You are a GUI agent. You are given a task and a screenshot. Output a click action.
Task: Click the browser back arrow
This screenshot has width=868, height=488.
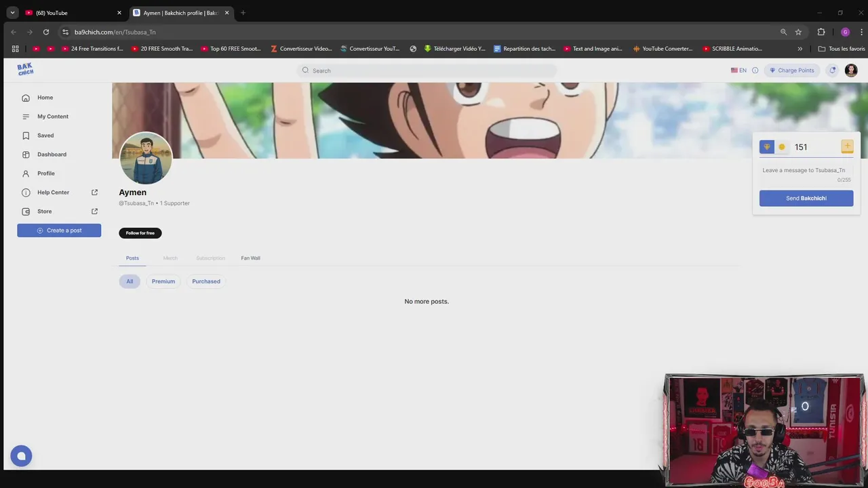tap(13, 32)
